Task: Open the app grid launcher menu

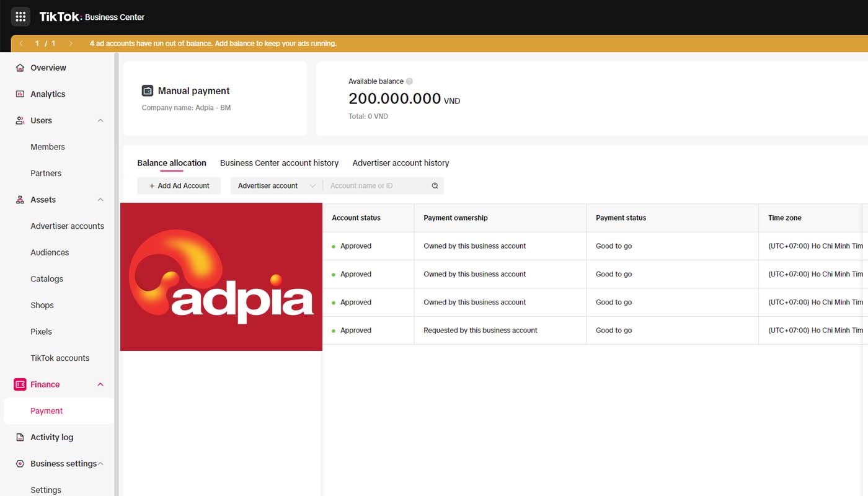Action: click(20, 17)
